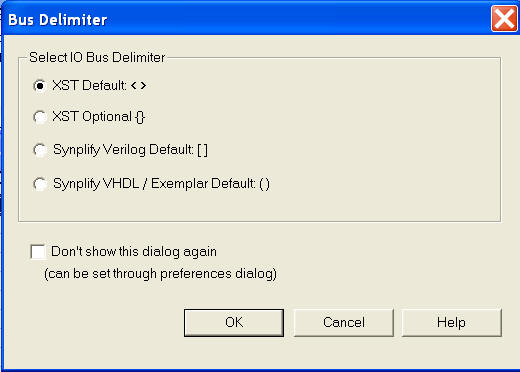Click the XST Default: < > label text
Image resolution: width=520 pixels, height=372 pixels.
click(x=99, y=86)
